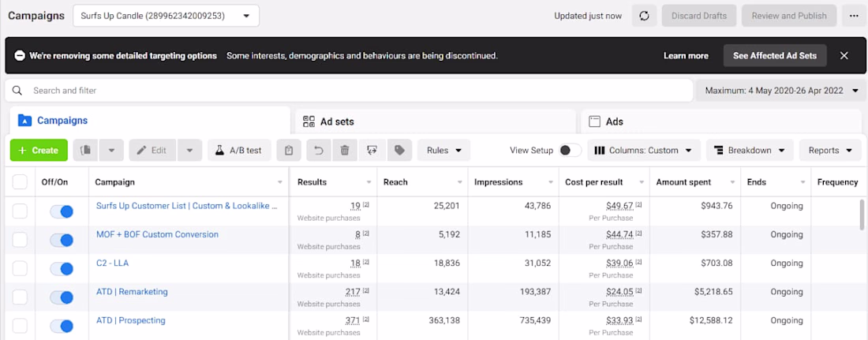The image size is (868, 340).
Task: Open the three-dot more options menu
Action: coord(853,16)
